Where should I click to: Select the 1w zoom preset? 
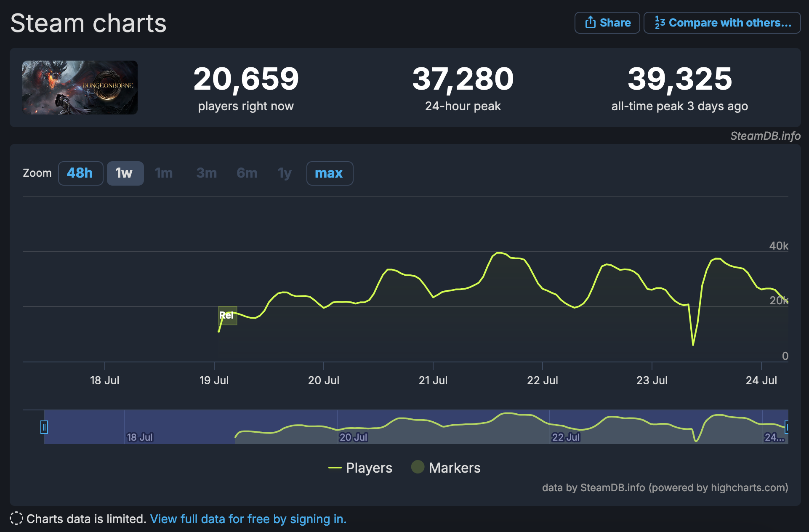tap(125, 173)
